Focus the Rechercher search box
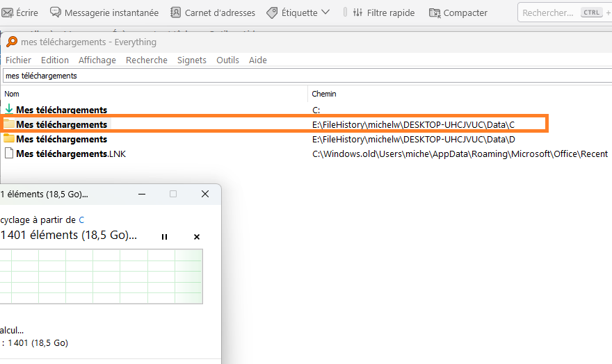Viewport: 612px width, 364px height. [x=565, y=13]
